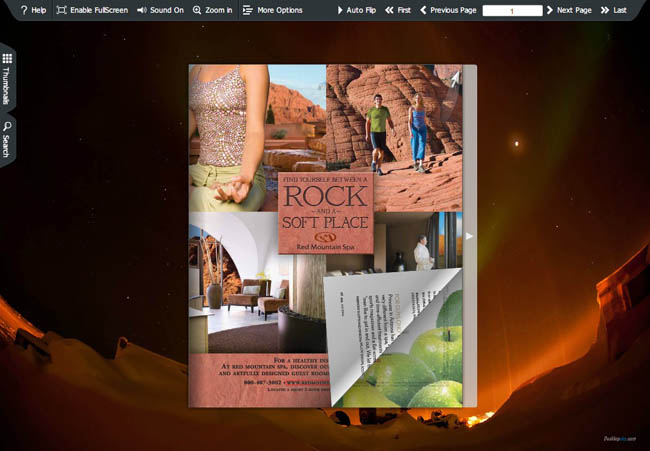Viewport: 650px width, 451px height.
Task: Click the Red Mountain Spa text
Action: click(x=325, y=247)
